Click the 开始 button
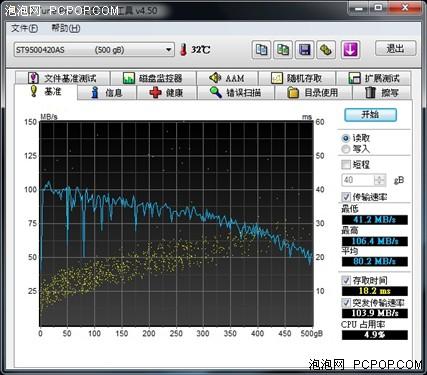 point(370,115)
